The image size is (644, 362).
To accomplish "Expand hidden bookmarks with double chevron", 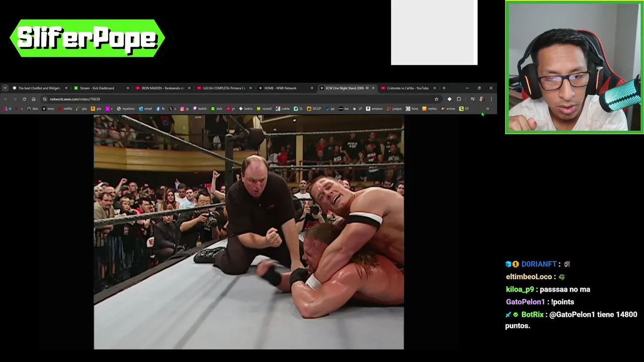I will (x=488, y=109).
